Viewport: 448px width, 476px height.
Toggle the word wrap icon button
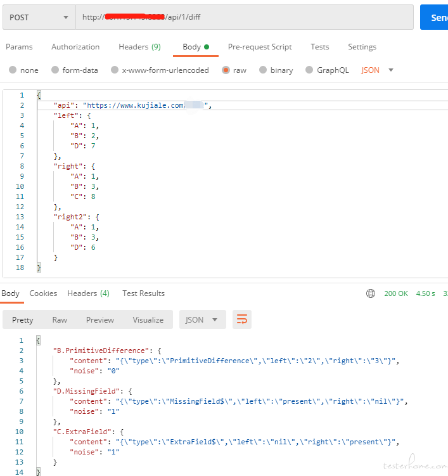coord(242,319)
